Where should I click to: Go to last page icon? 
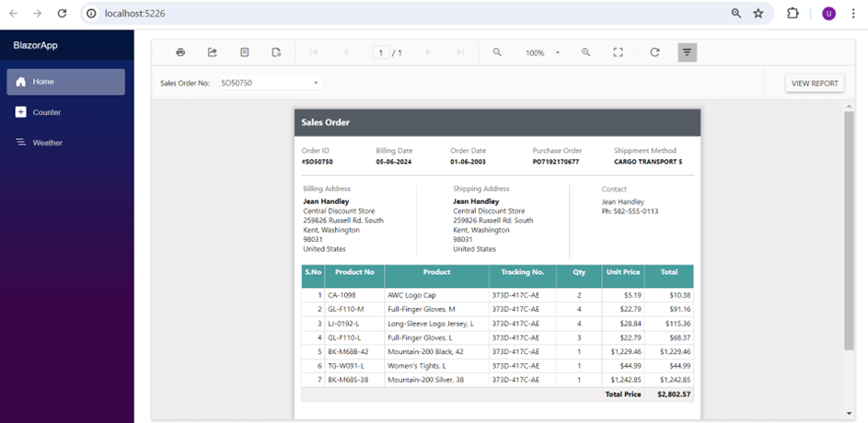(x=460, y=52)
